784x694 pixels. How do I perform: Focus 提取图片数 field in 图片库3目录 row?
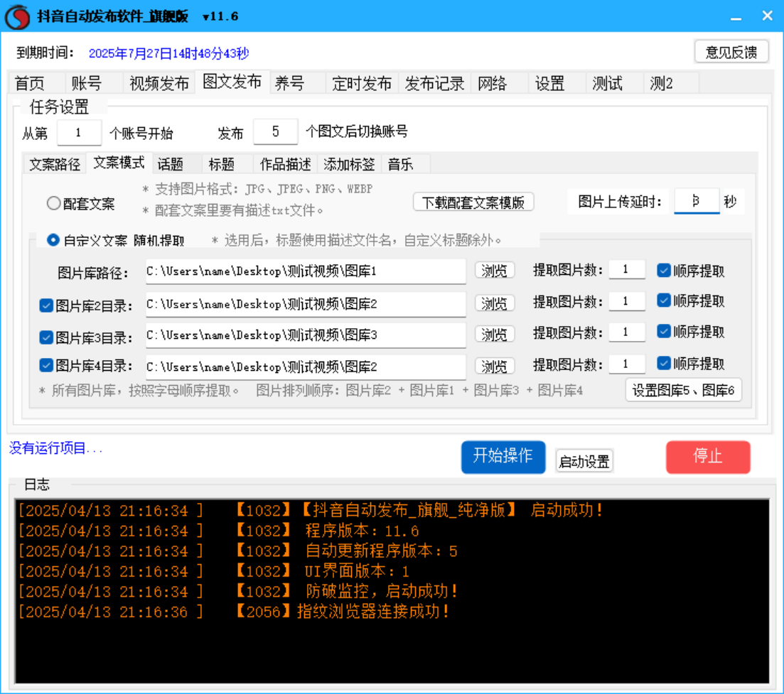[627, 332]
